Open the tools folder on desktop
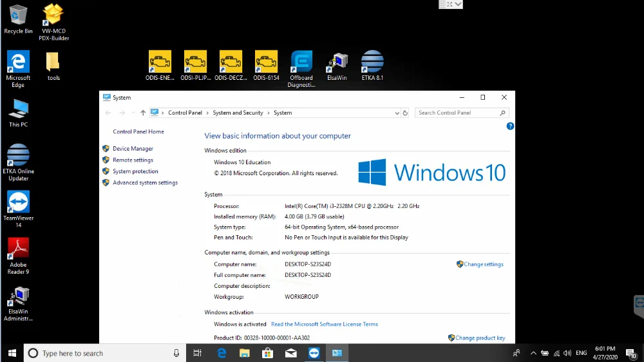The width and height of the screenshot is (644, 362). point(53,66)
